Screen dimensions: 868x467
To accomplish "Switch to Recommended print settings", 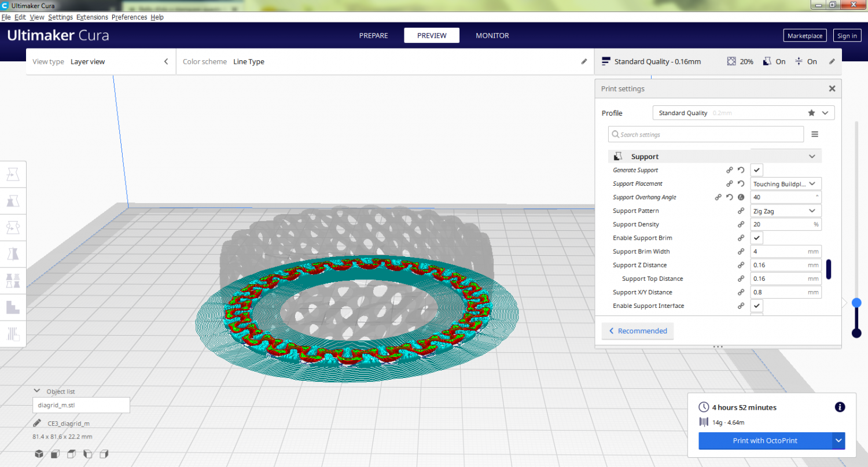I will (x=638, y=331).
